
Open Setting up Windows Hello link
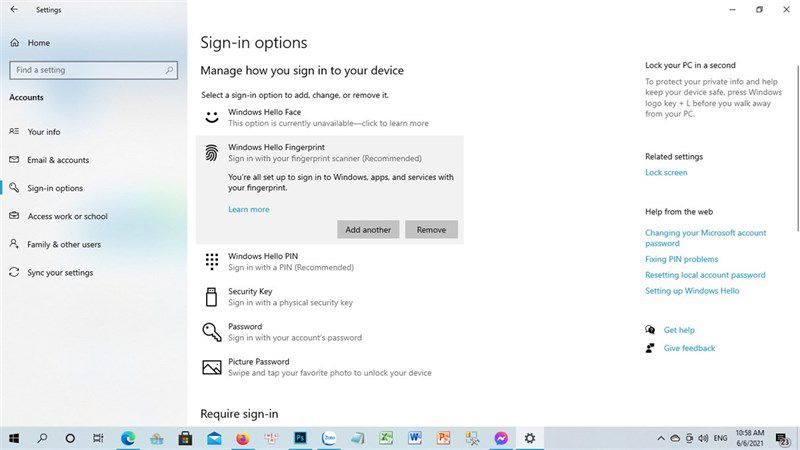tap(692, 291)
